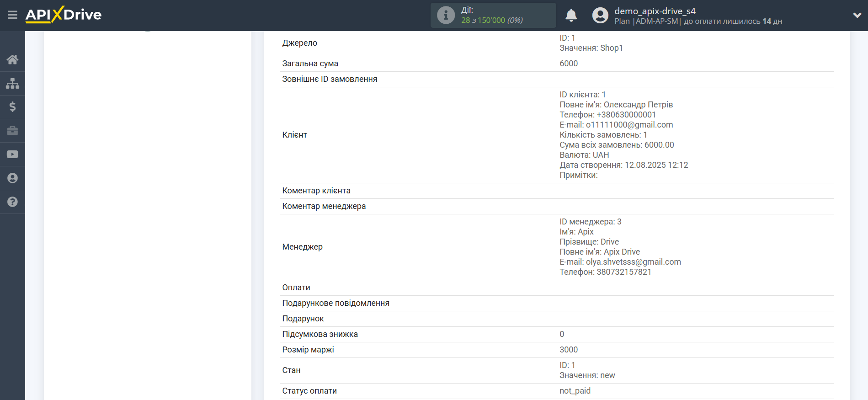Open the YouTube video icon in sidebar

tap(12, 155)
